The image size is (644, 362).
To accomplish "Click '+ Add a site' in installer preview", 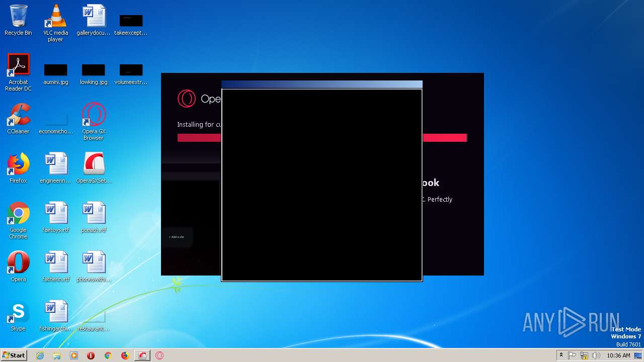I will point(177,237).
